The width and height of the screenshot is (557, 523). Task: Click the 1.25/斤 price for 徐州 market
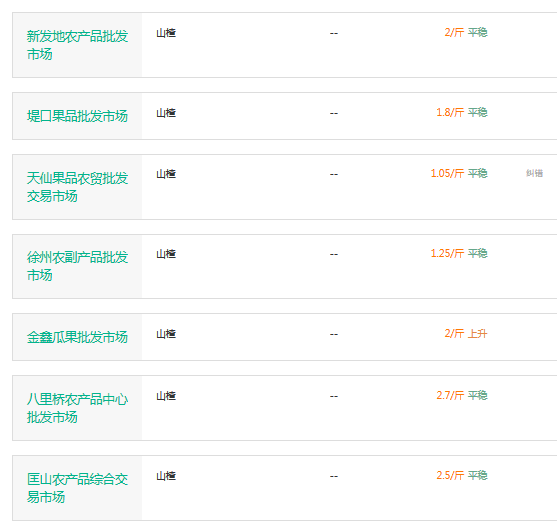pos(447,253)
